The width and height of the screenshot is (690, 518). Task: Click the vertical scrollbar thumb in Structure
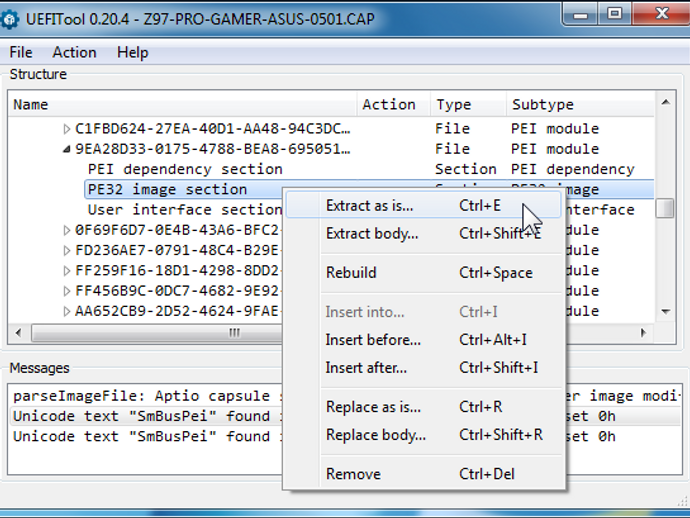[x=665, y=208]
